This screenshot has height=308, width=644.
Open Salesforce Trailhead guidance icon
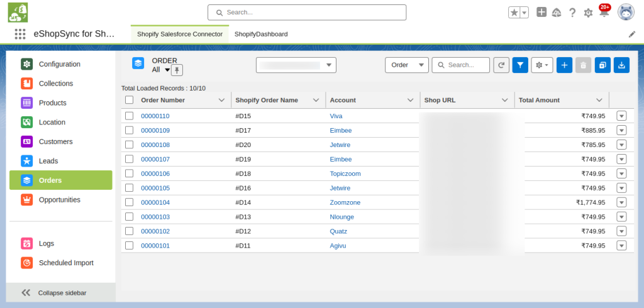557,13
